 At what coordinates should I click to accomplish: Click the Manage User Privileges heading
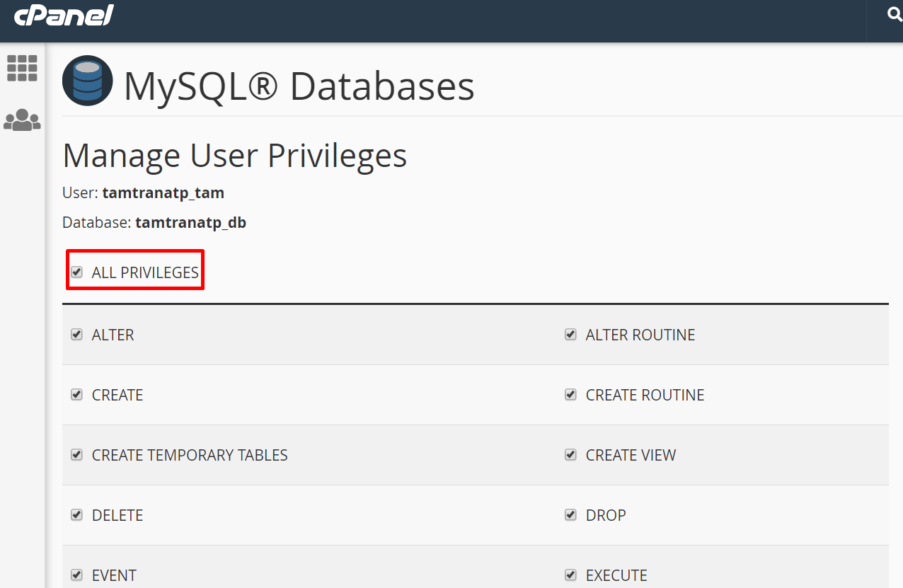(235, 155)
